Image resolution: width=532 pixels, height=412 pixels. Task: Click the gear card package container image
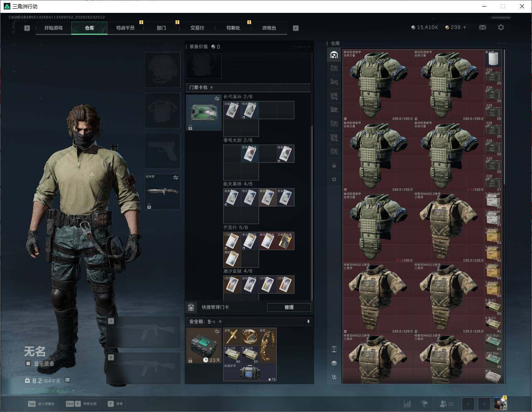point(204,113)
